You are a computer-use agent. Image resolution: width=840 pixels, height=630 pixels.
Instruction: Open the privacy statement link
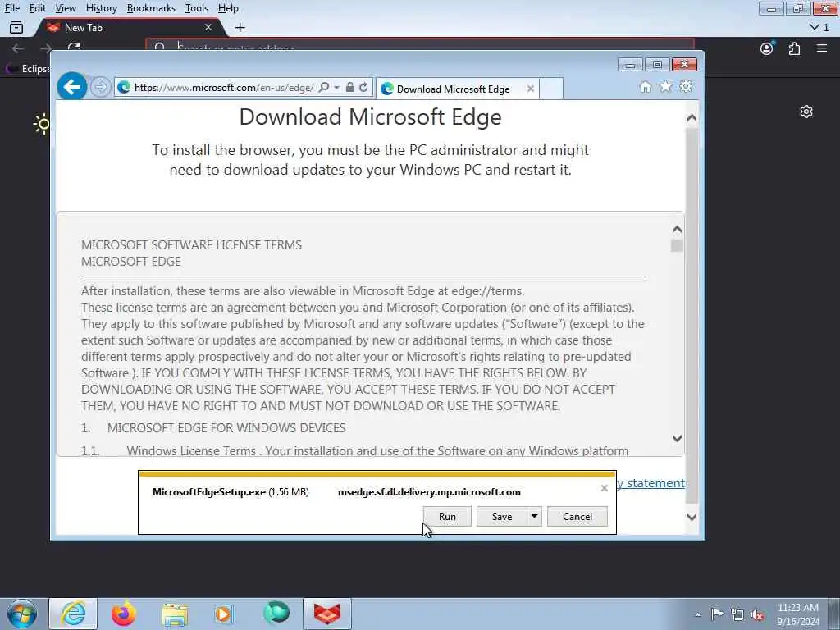pos(651,483)
